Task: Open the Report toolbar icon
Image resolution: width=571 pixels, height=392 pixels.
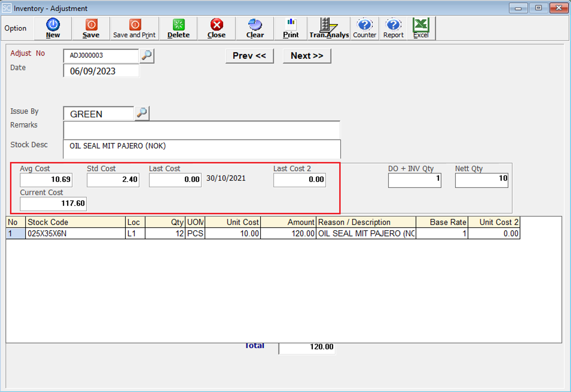Action: pos(393,28)
